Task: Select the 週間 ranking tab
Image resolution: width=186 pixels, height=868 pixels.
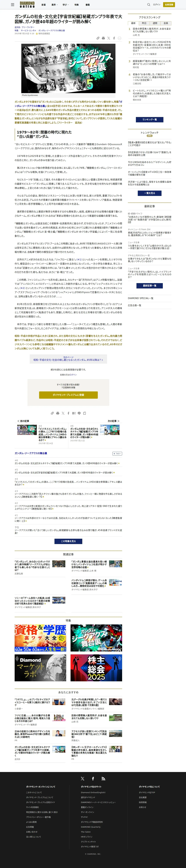Action: pos(155,23)
